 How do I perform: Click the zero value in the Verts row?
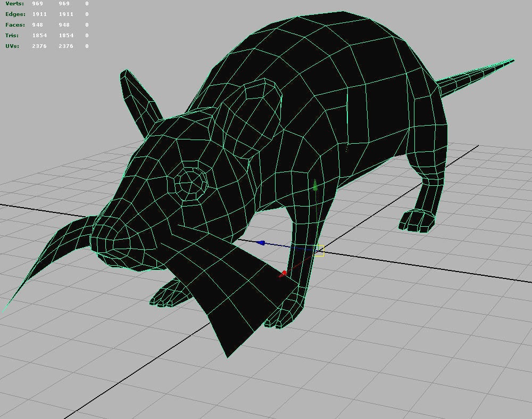pos(87,3)
